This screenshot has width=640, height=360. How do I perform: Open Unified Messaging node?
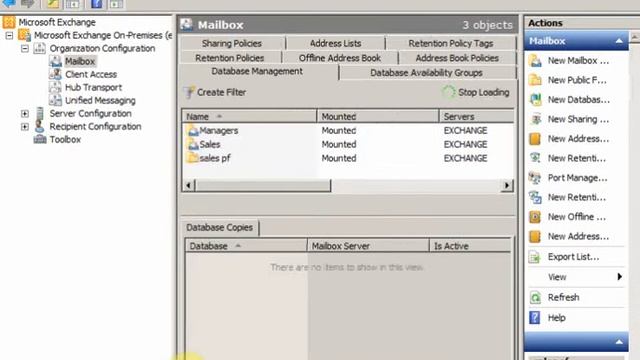[100, 100]
